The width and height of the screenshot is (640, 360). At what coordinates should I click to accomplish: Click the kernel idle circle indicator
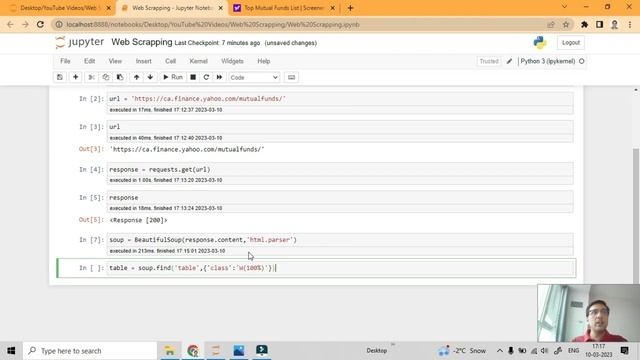582,61
